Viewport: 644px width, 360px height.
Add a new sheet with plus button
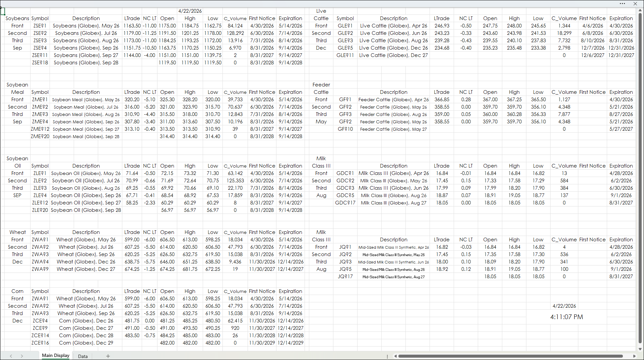[x=108, y=356]
